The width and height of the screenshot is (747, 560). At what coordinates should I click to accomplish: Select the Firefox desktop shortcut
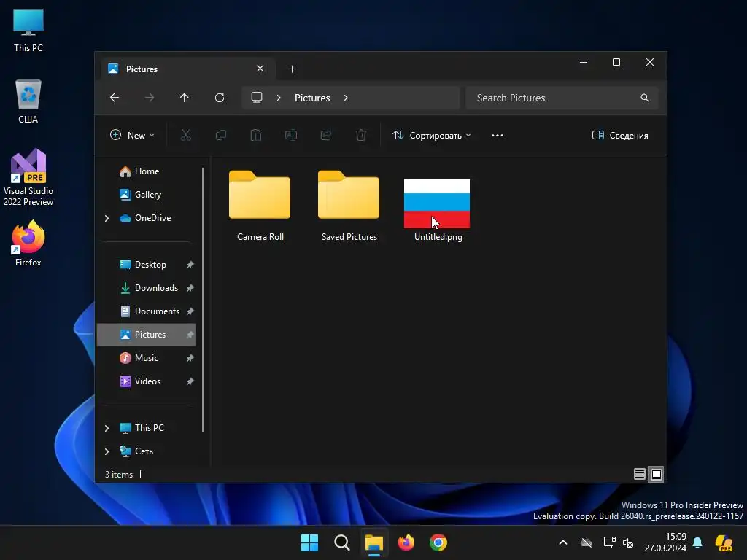coord(28,244)
